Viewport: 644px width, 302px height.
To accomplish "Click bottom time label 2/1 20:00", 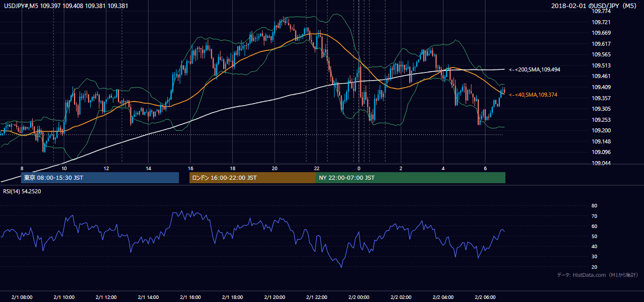I will coord(275,297).
